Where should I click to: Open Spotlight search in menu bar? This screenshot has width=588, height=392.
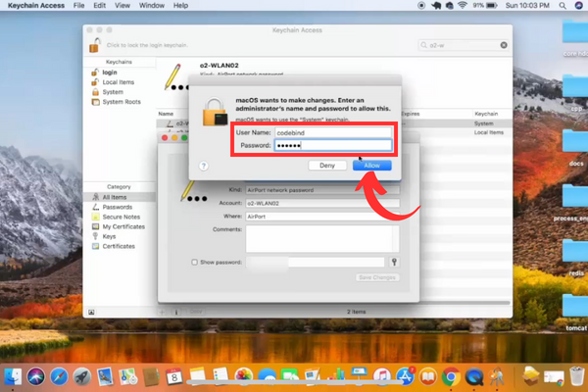563,5
